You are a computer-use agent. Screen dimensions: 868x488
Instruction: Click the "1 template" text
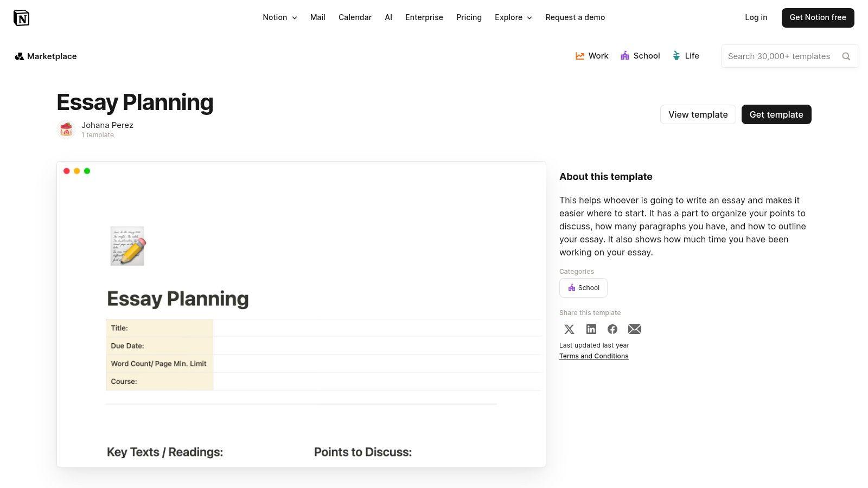click(x=98, y=135)
